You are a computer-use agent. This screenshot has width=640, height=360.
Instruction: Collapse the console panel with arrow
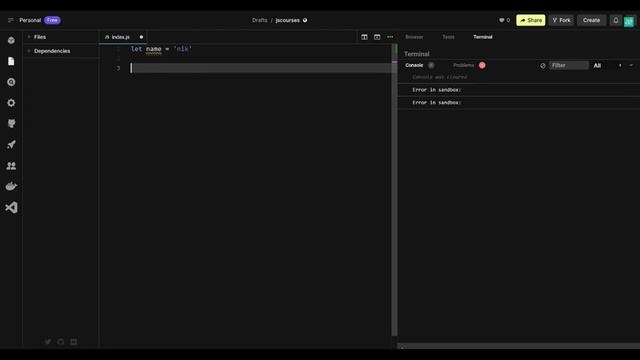tap(631, 65)
